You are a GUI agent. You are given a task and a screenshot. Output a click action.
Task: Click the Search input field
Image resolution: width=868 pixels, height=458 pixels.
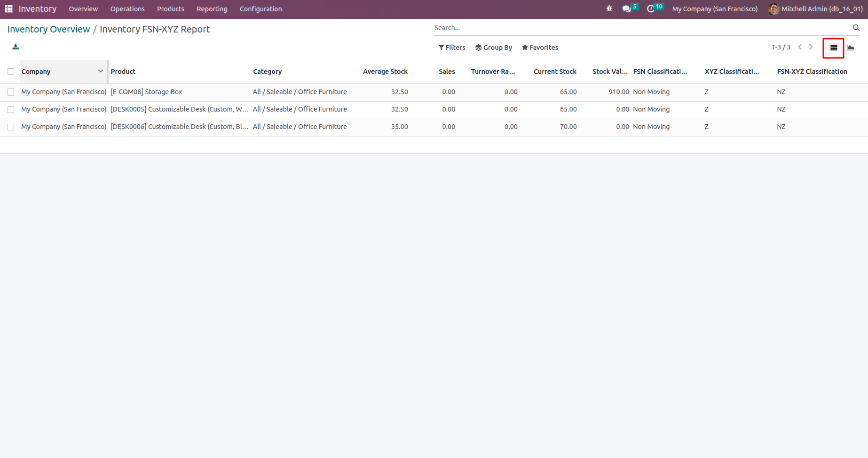click(x=642, y=28)
